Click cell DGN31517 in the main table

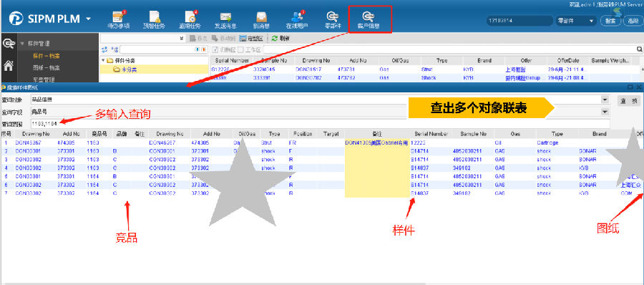coord(308,69)
